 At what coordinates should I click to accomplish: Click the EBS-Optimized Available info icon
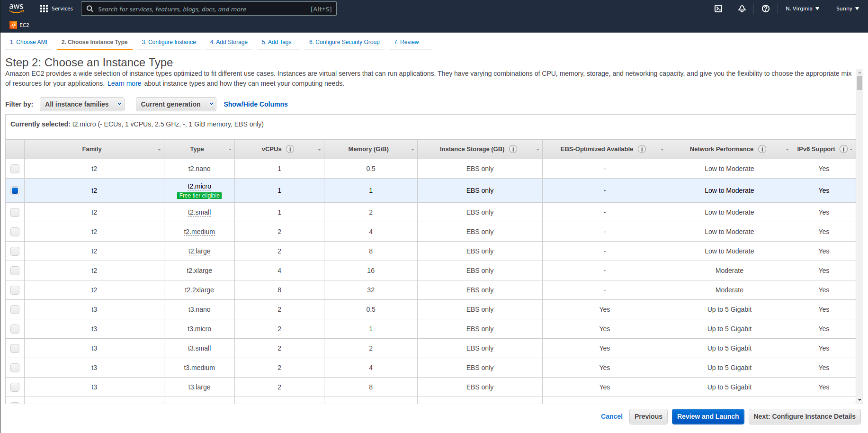[642, 149]
